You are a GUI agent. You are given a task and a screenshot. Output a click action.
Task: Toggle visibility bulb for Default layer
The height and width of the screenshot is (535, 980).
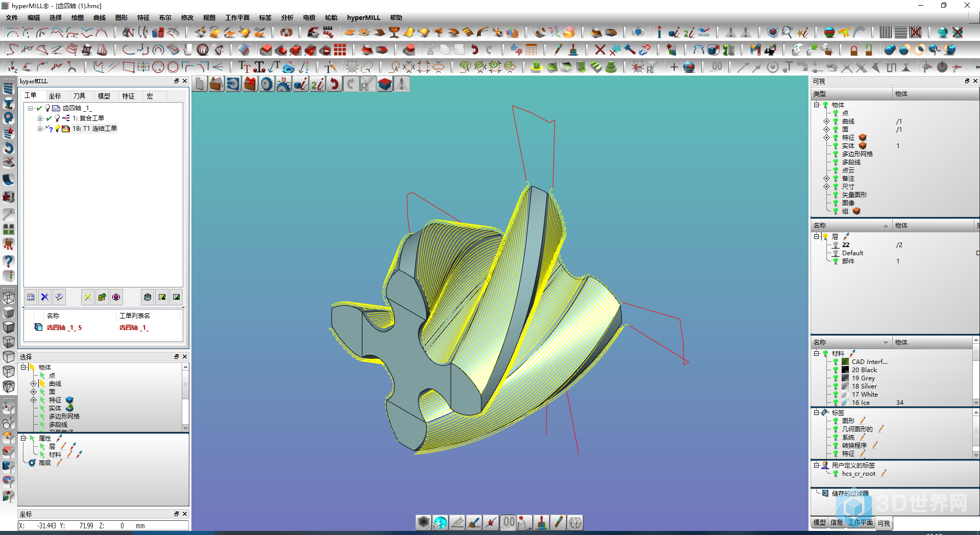click(x=836, y=253)
